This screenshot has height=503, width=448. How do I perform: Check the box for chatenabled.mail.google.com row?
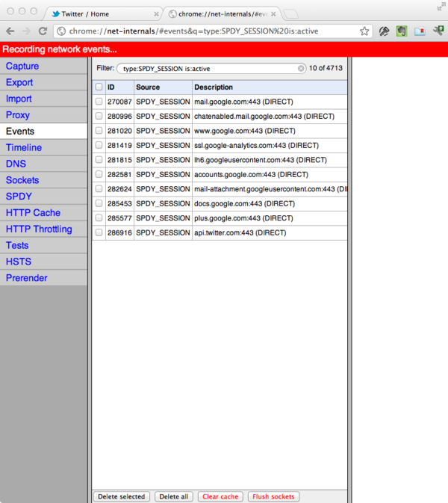99,116
